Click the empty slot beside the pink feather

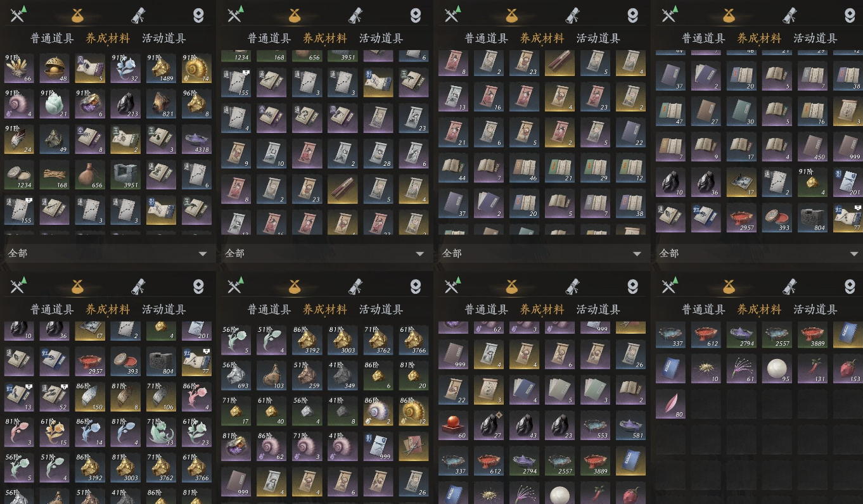tap(706, 404)
